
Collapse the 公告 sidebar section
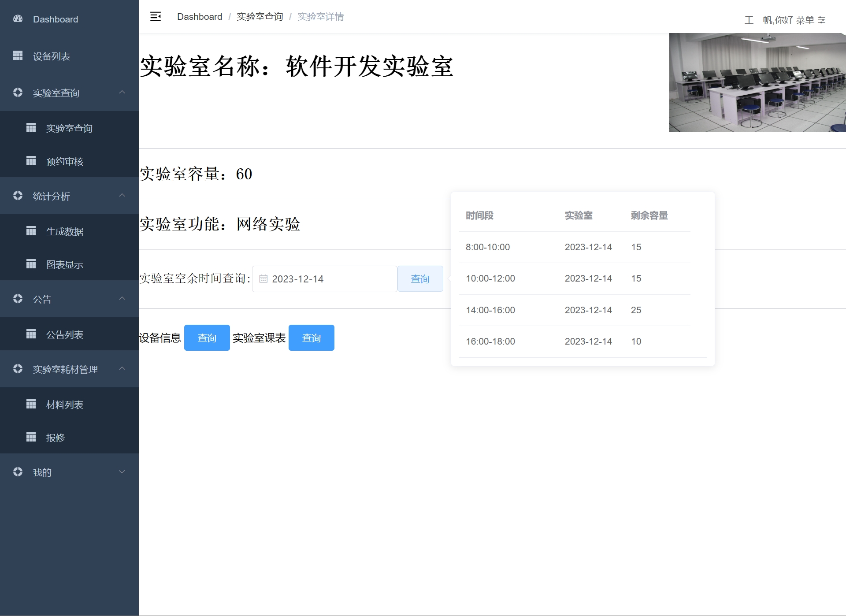[x=122, y=298]
